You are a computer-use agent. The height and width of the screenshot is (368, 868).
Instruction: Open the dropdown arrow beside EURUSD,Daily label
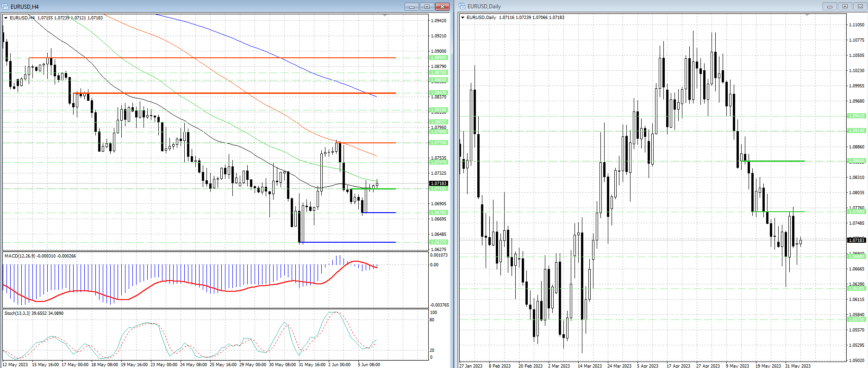[462, 18]
